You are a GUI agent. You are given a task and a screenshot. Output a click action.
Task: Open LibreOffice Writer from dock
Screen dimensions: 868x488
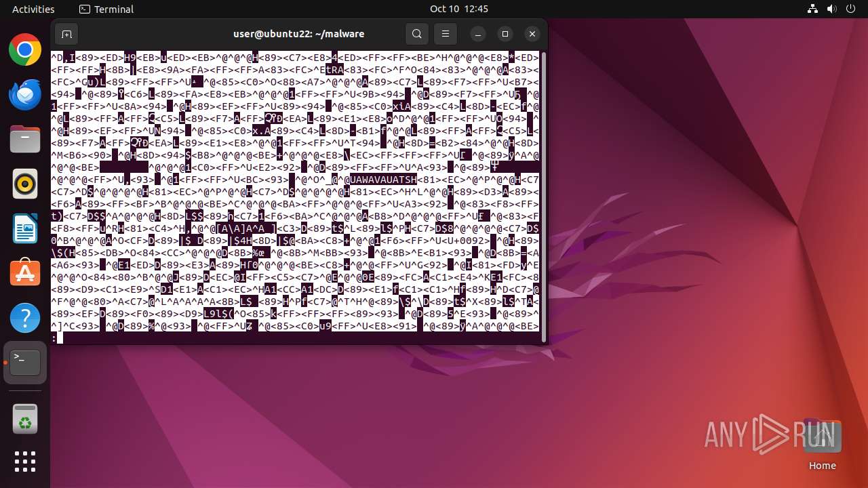(25, 228)
